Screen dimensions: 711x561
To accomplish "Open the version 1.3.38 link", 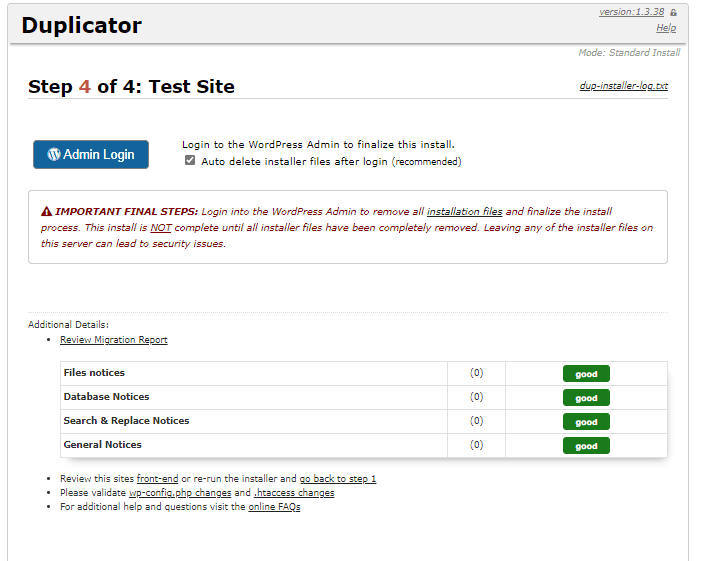I will 631,12.
